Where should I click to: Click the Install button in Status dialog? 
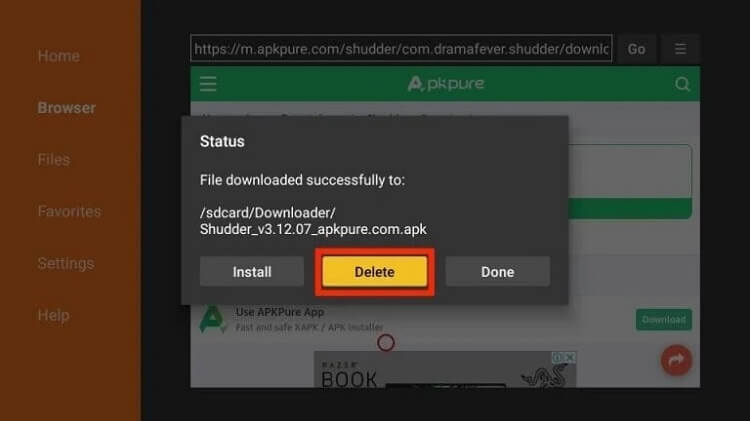click(x=252, y=272)
